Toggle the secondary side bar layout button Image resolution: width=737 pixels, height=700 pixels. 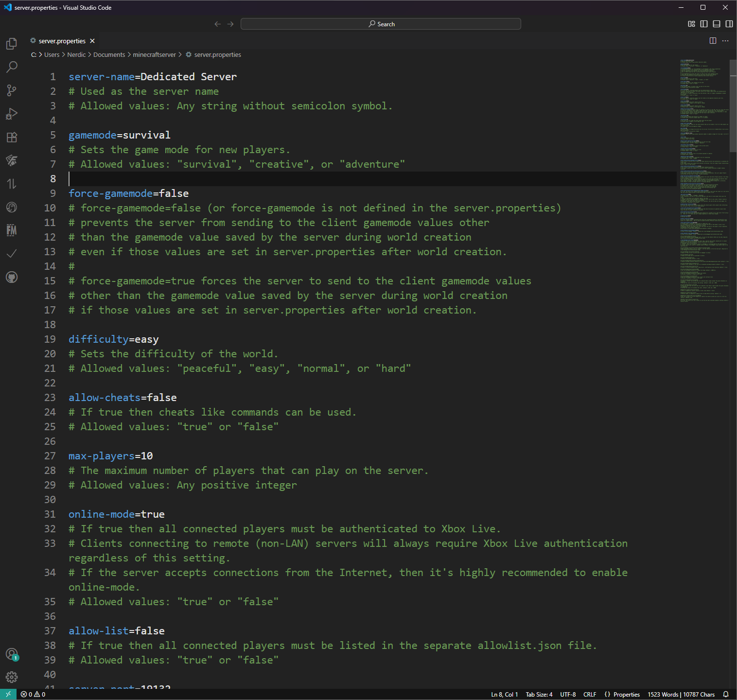729,24
